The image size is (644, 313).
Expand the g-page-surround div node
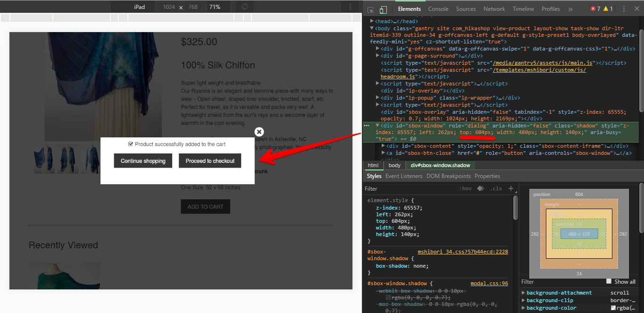tap(377, 56)
